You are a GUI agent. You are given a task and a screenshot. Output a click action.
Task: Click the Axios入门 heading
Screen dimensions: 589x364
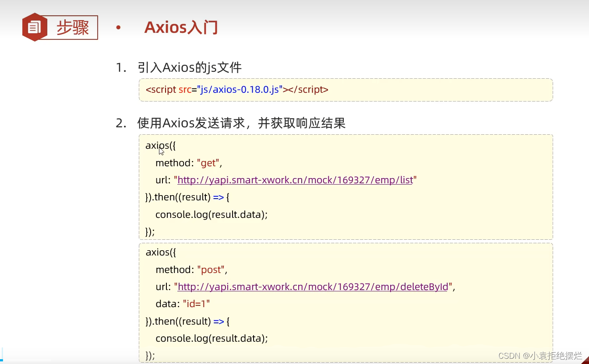tap(181, 27)
